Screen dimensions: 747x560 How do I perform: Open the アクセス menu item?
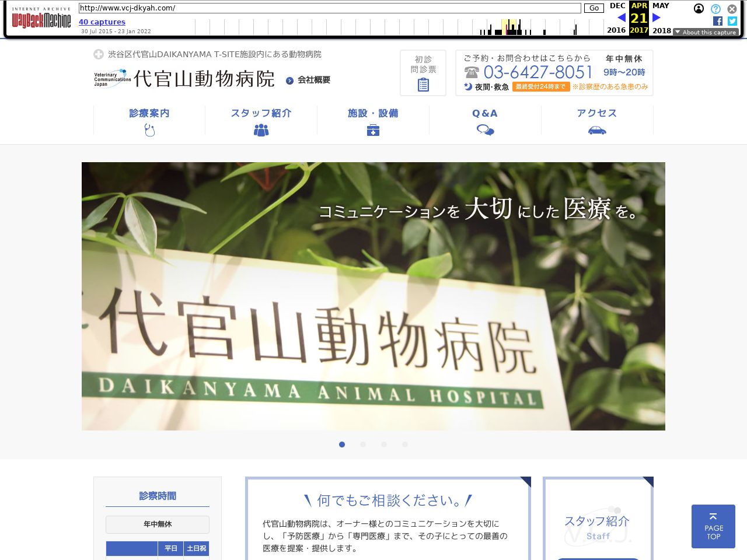596,120
